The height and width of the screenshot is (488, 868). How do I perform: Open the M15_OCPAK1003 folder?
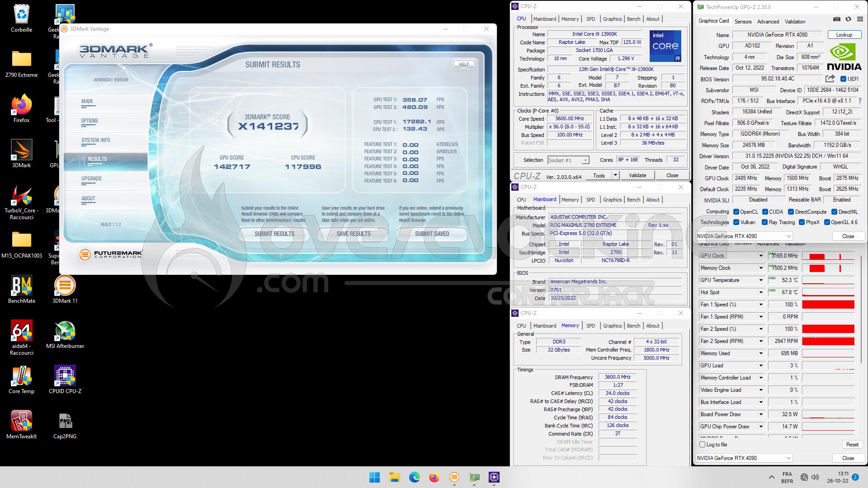(x=21, y=244)
